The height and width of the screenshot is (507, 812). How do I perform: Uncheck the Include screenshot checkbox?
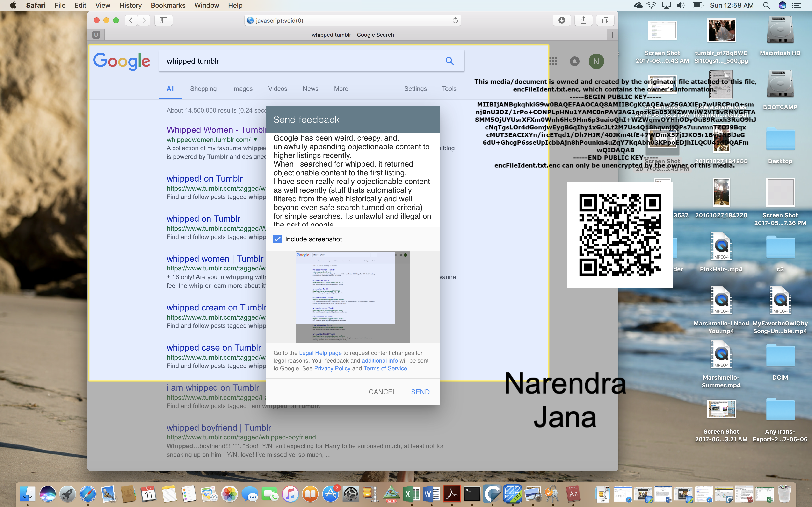tap(277, 239)
